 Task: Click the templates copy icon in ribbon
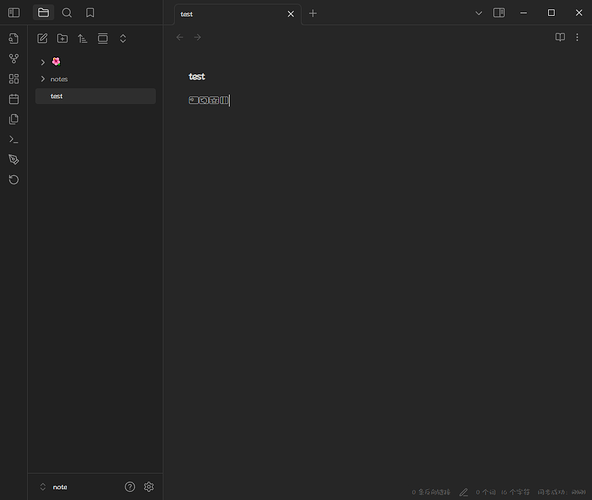pos(14,119)
